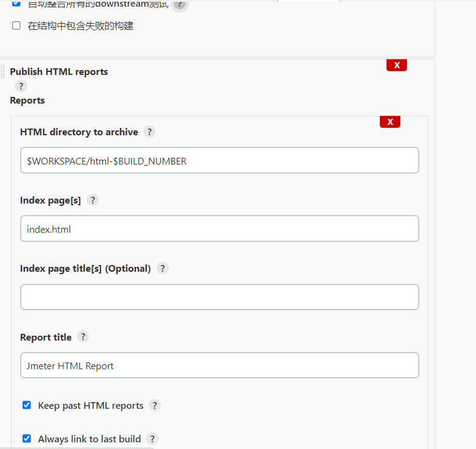This screenshot has width=476, height=449.
Task: Click the Keep past HTML reports label
Action: click(90, 405)
